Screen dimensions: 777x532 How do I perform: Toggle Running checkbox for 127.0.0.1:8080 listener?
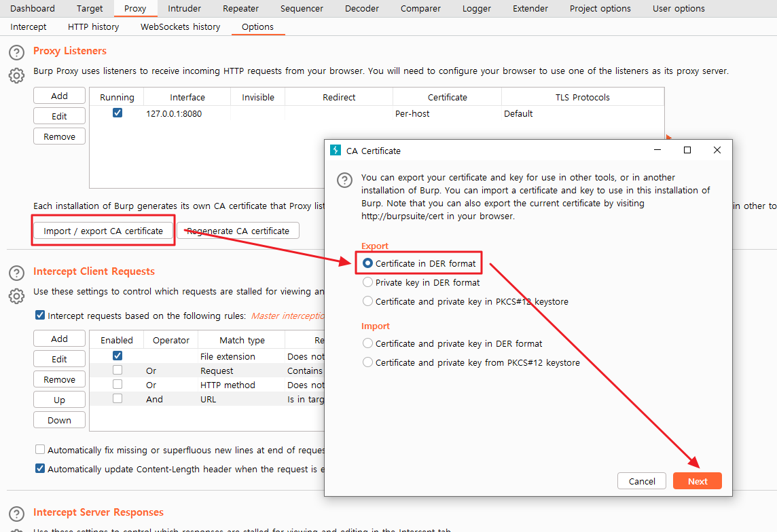pos(118,113)
